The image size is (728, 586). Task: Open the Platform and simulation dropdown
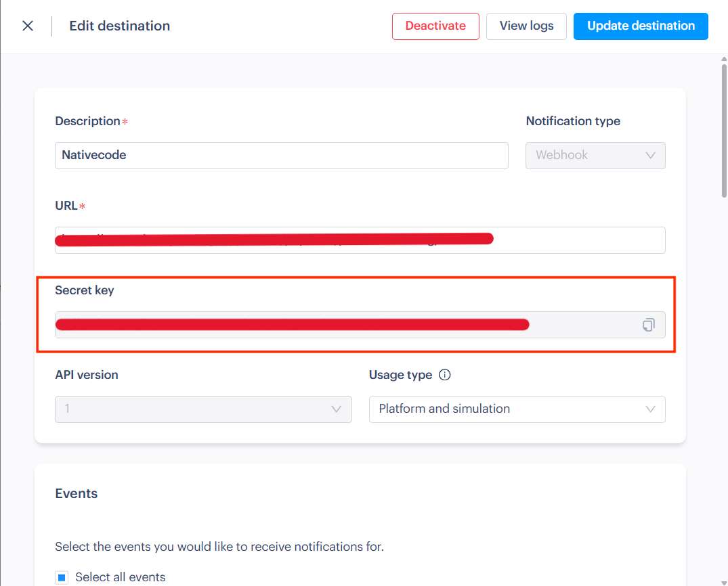pyautogui.click(x=517, y=409)
